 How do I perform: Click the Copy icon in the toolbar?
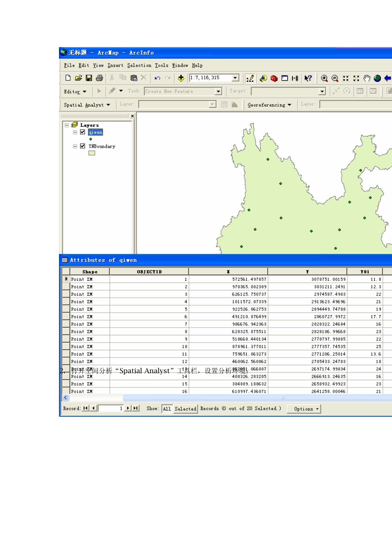(123, 78)
